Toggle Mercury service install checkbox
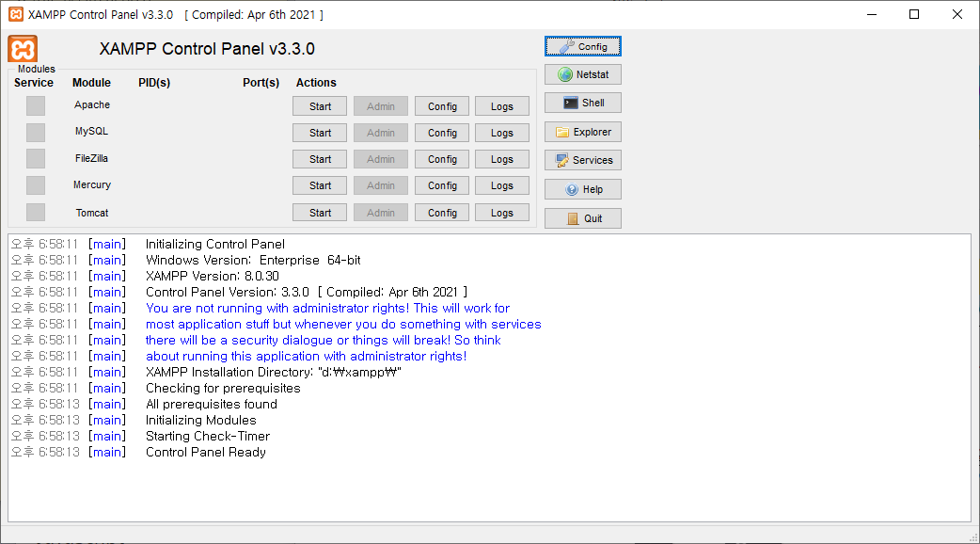The height and width of the screenshot is (544, 980). (36, 185)
